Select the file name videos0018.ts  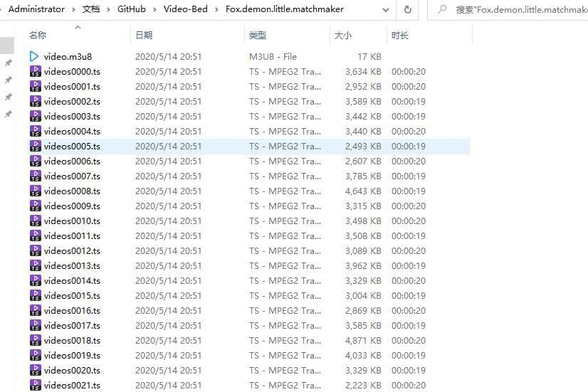[72, 340]
